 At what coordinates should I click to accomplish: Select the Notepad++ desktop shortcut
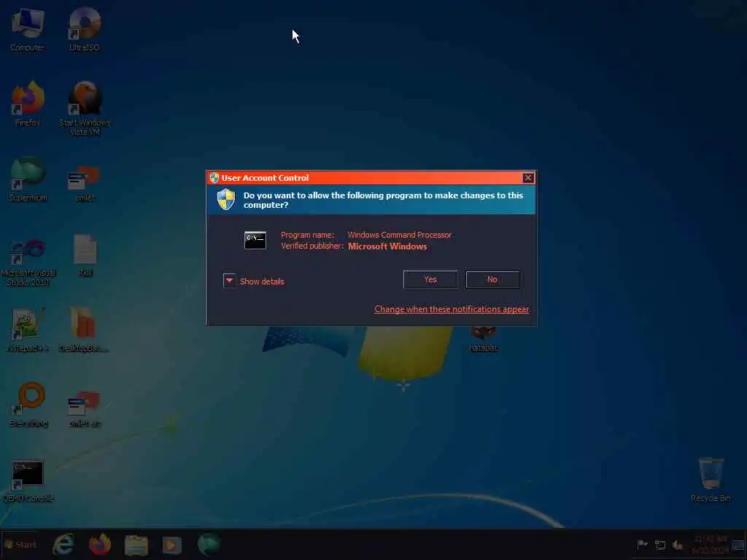28,330
